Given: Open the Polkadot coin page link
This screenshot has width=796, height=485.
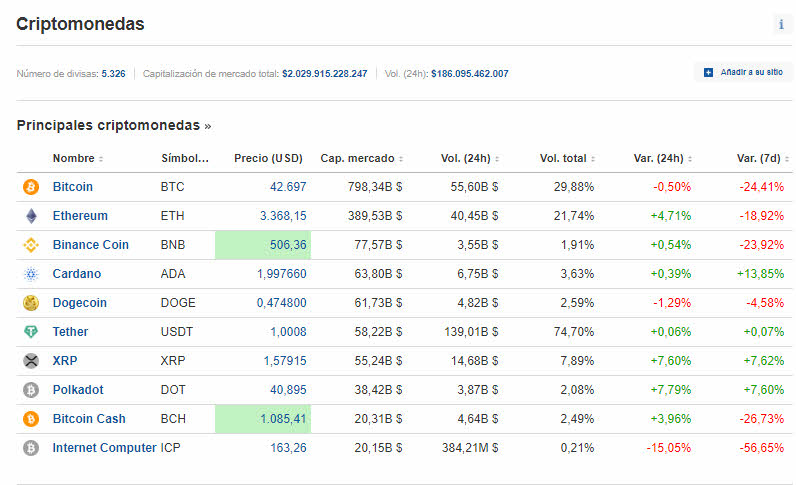Looking at the screenshot, I should 78,390.
